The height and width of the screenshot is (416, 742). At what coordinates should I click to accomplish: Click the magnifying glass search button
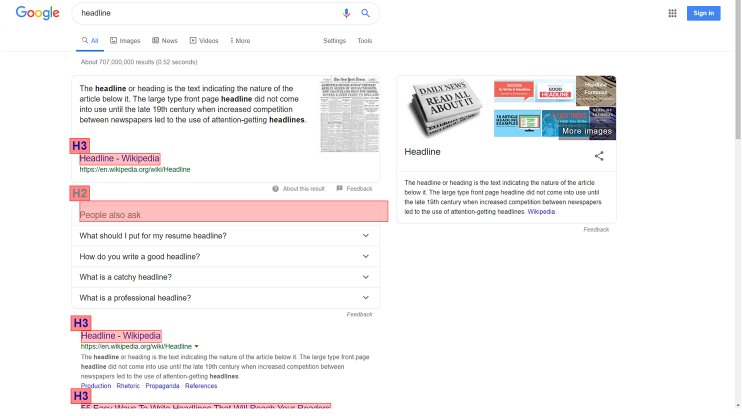365,13
